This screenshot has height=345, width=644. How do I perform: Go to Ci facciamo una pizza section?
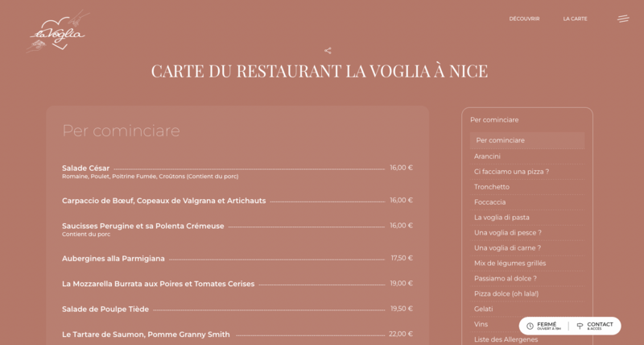coord(511,172)
